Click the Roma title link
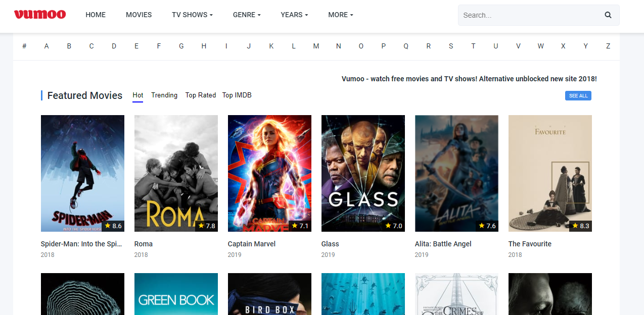This screenshot has width=644, height=315. pyautogui.click(x=144, y=244)
